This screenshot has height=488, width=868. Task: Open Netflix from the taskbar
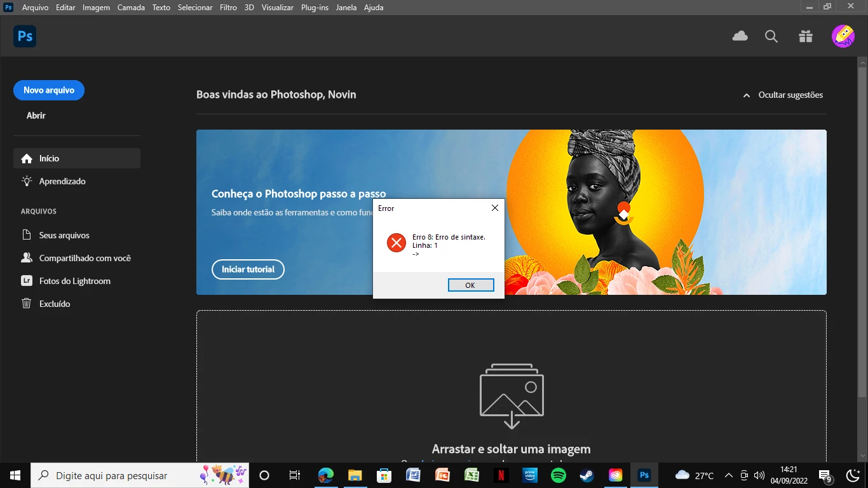coord(501,475)
